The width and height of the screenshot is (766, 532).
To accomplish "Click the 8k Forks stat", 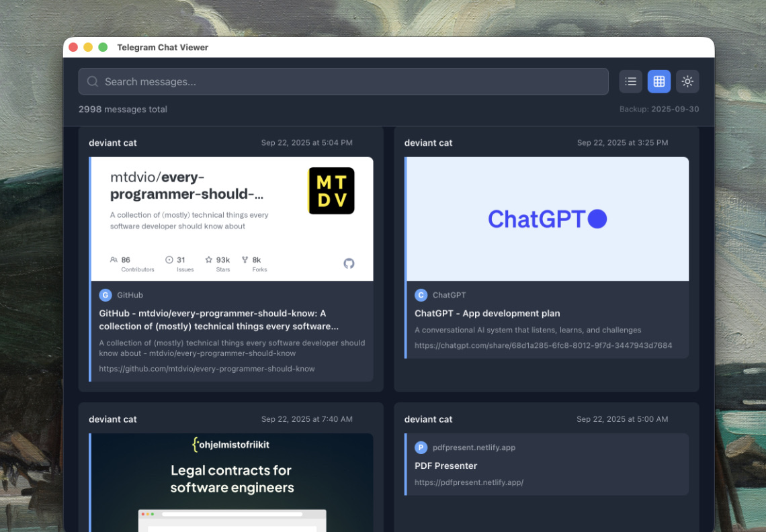I will pos(255,264).
